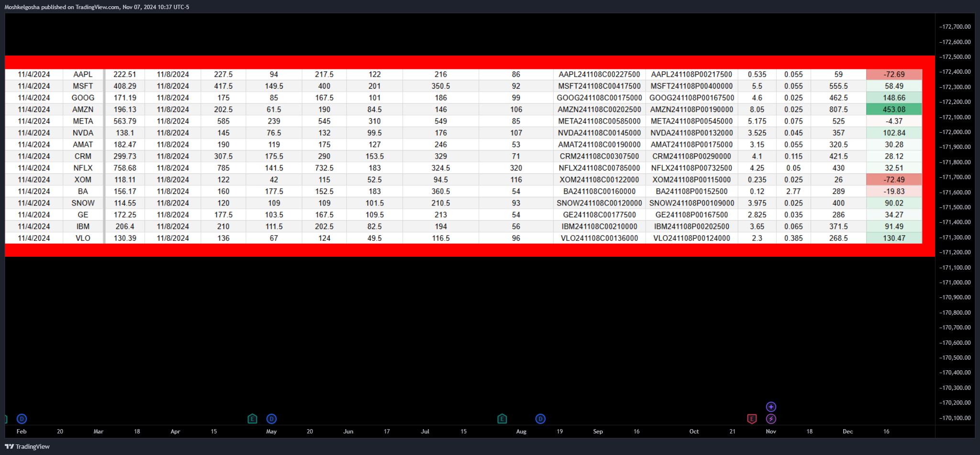Screen dimensions: 980x455
Task: Click the 148.66 result cell
Action: tap(894, 98)
